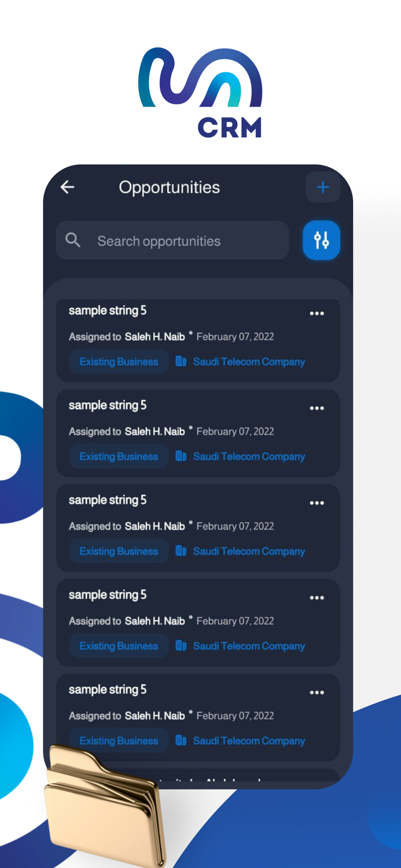
Task: Open actions menu on the third opportunity
Action: pos(317,502)
